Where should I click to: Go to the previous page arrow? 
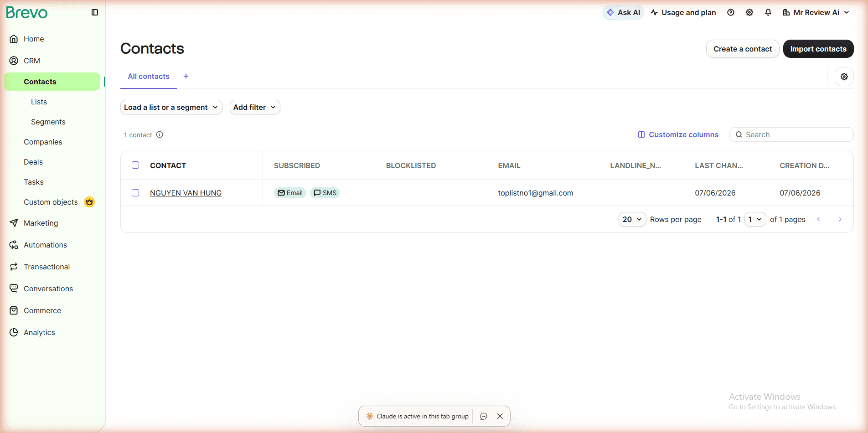coord(819,219)
